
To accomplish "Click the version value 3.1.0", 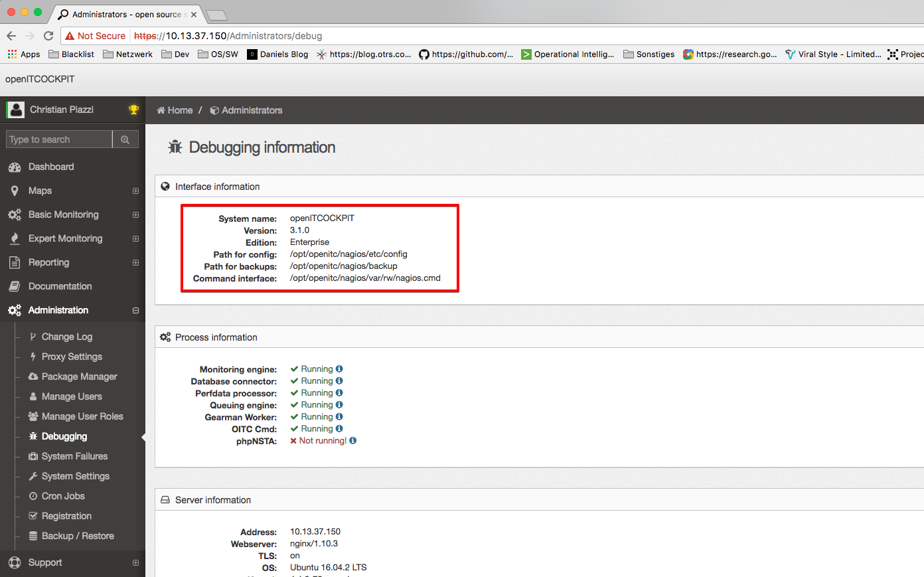I will (x=299, y=230).
